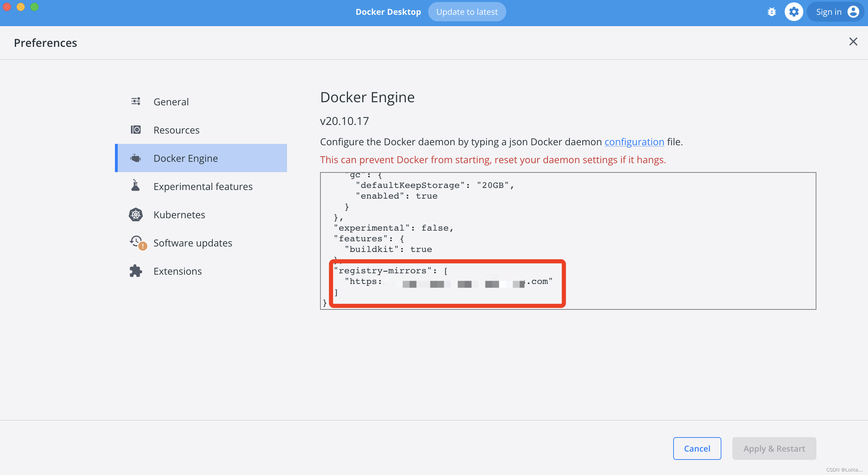The image size is (868, 475).
Task: Click the Sign in button
Action: (835, 12)
